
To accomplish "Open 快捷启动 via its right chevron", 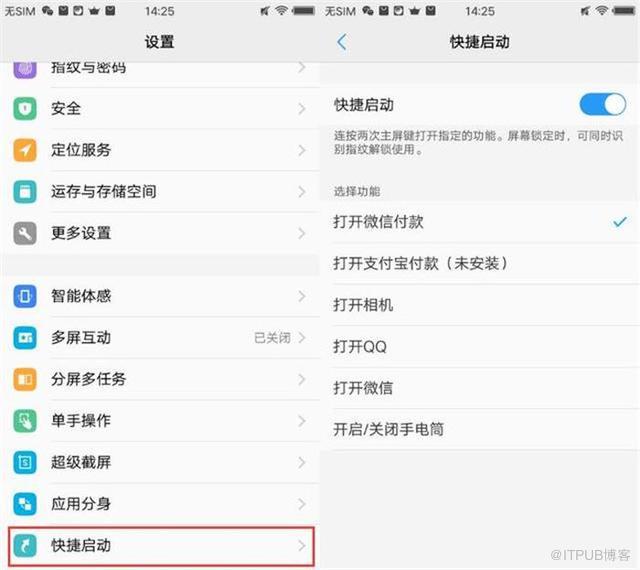I will point(302,546).
